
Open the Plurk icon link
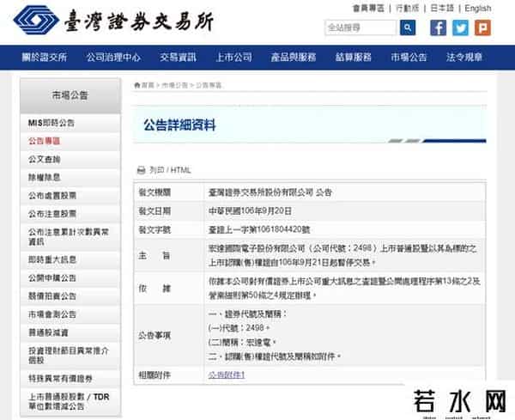pos(482,27)
